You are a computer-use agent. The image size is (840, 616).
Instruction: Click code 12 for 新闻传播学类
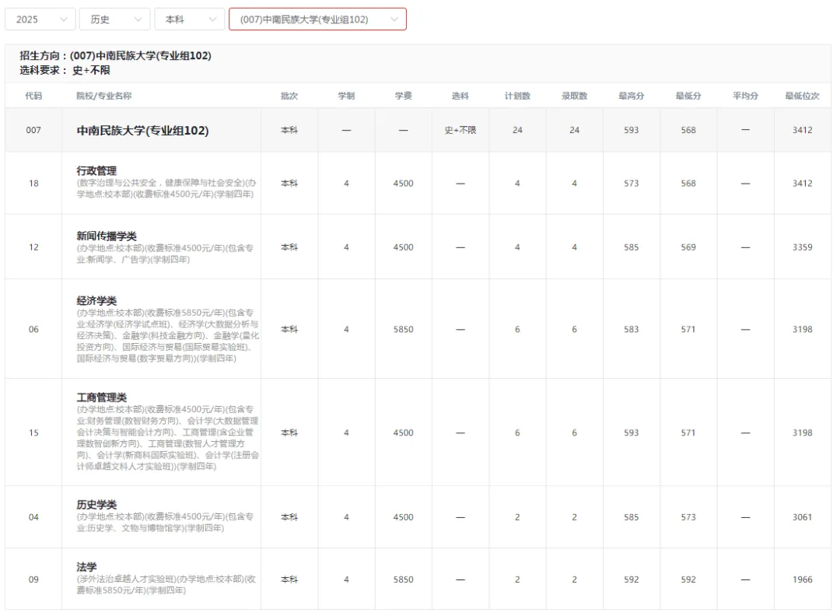click(x=33, y=247)
